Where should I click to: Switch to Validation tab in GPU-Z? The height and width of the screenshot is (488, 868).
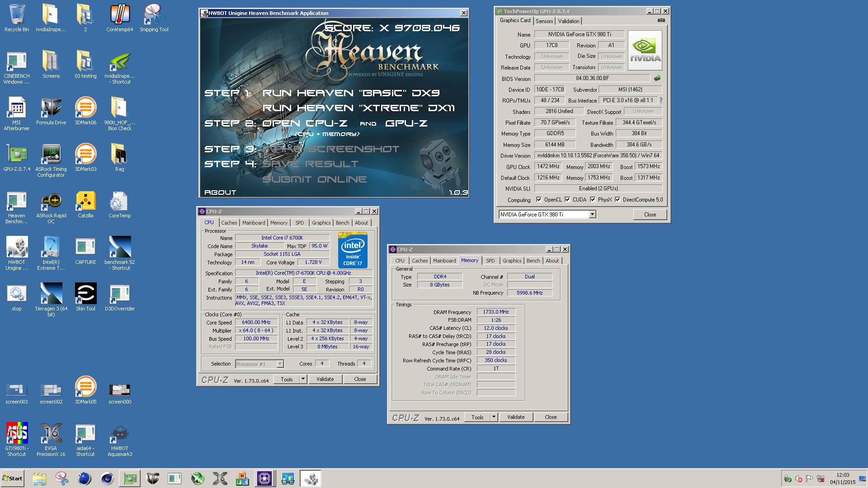(569, 21)
